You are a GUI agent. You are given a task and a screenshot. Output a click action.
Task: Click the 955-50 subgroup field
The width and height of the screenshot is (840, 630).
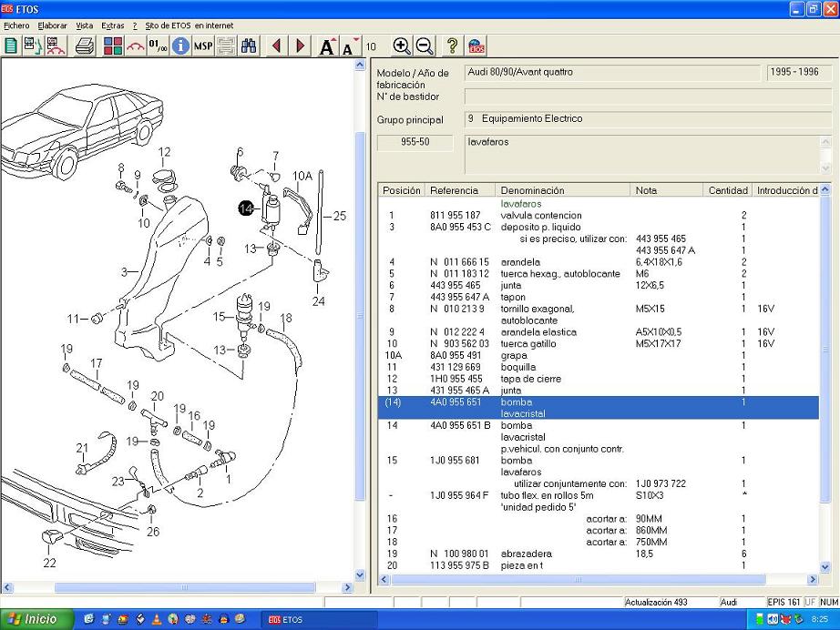pos(415,142)
